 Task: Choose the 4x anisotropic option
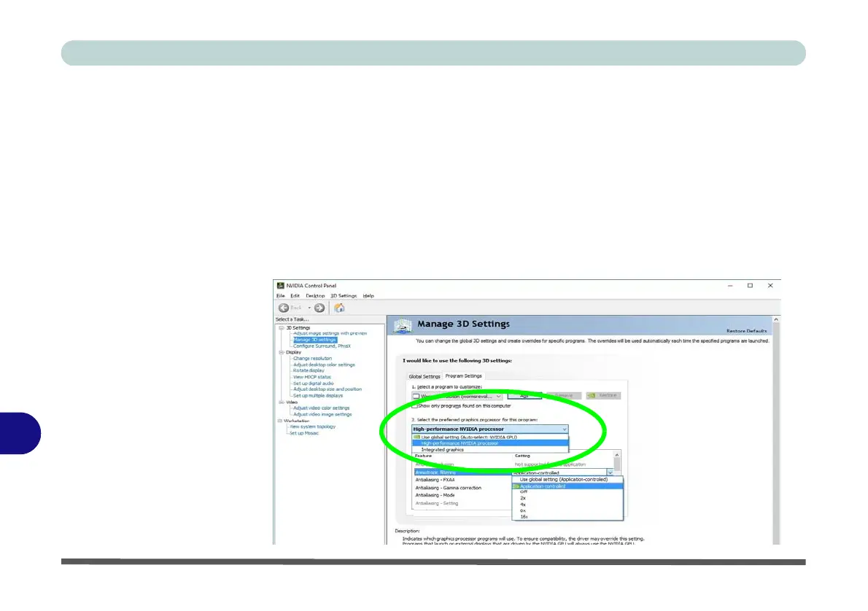(567, 505)
